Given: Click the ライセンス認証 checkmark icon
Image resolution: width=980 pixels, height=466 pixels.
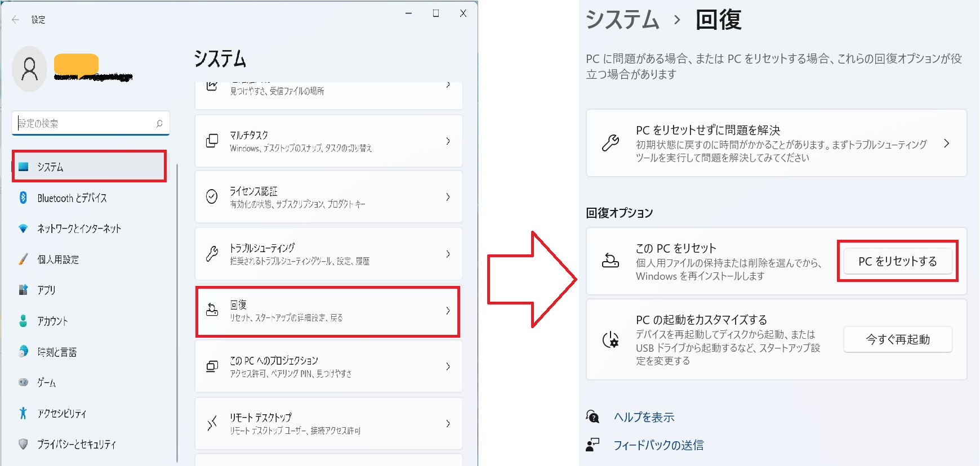Looking at the screenshot, I should (x=212, y=196).
